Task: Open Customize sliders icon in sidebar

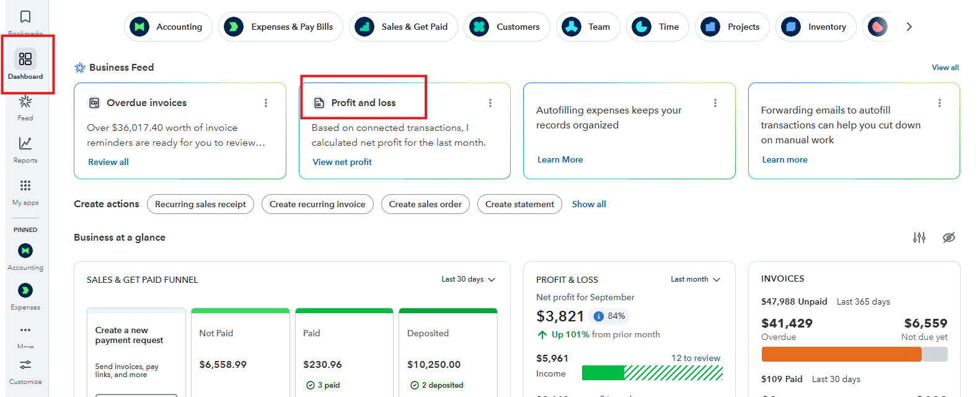Action: (25, 365)
